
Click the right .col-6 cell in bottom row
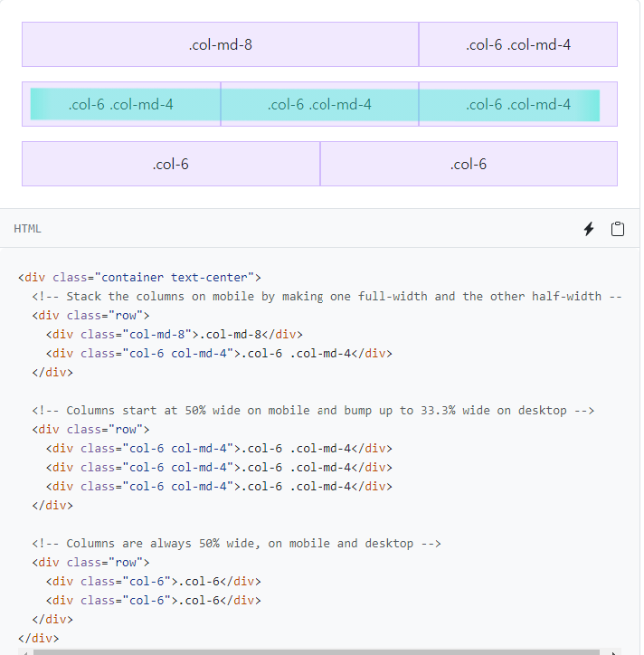click(x=469, y=164)
